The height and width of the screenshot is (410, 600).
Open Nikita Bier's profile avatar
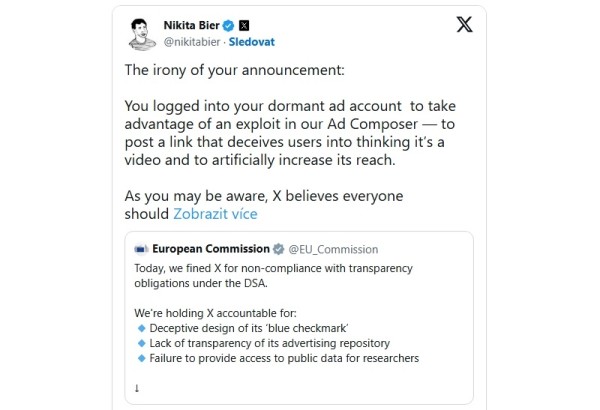(142, 34)
